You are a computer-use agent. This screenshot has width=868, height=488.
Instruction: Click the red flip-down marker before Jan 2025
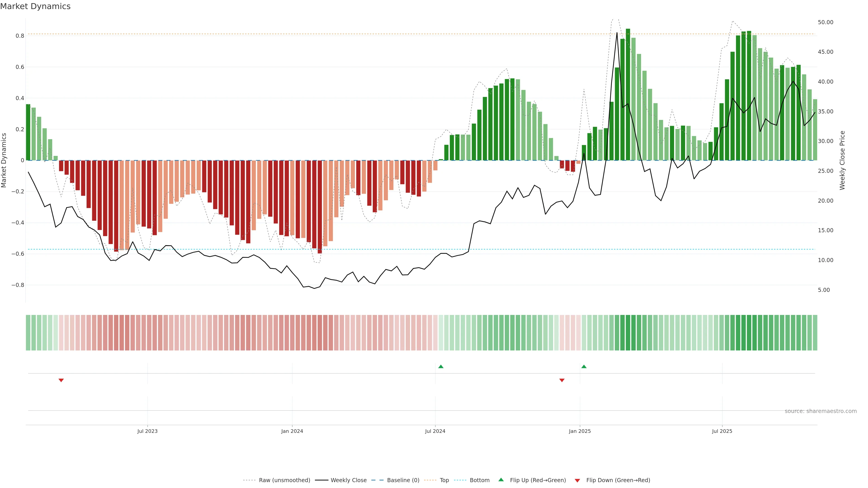(562, 380)
